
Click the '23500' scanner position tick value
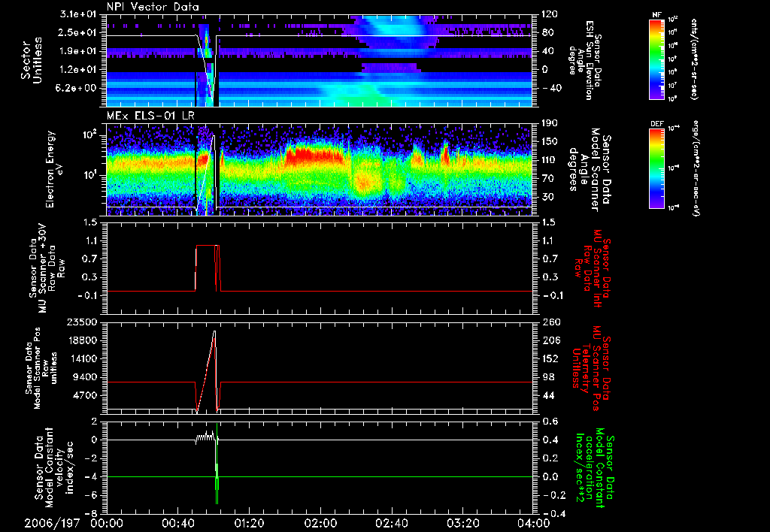pyautogui.click(x=82, y=322)
